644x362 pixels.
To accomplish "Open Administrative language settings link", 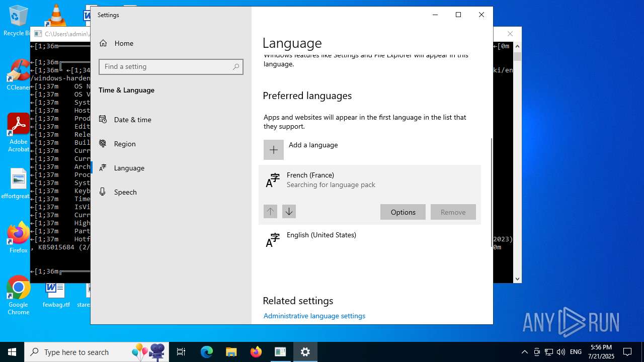I will 314,316.
